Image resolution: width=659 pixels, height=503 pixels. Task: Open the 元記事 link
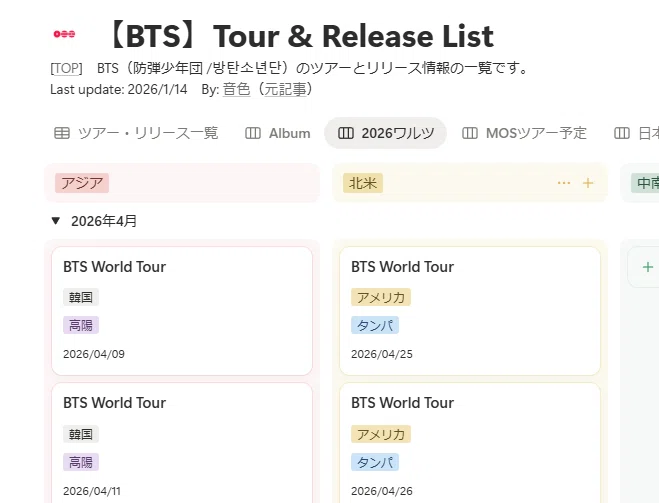285,89
